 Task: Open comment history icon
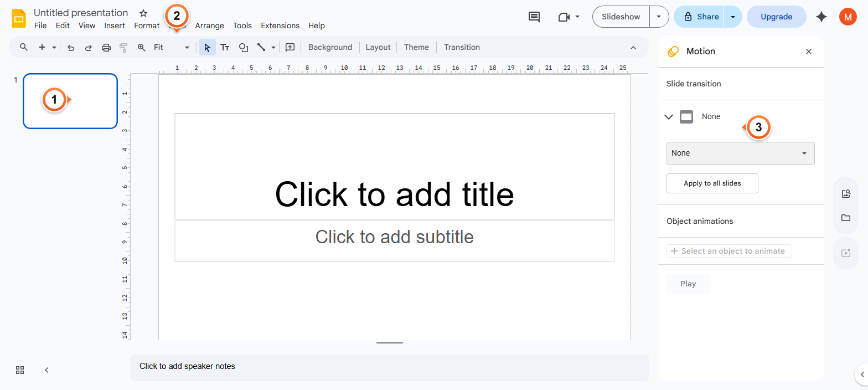coord(534,17)
